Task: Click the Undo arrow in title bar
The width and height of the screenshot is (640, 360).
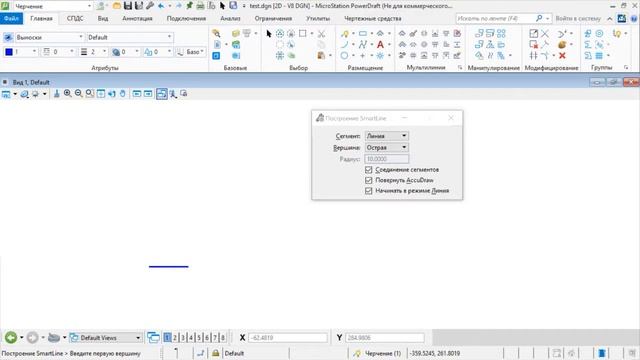Action: (x=161, y=6)
